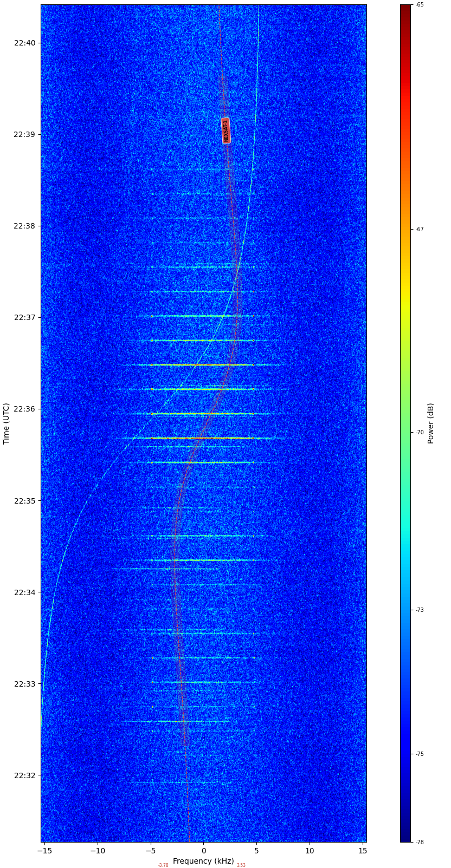Select the 0 kHz frequency tick label
This screenshot has width=451, height=868.
[x=204, y=851]
